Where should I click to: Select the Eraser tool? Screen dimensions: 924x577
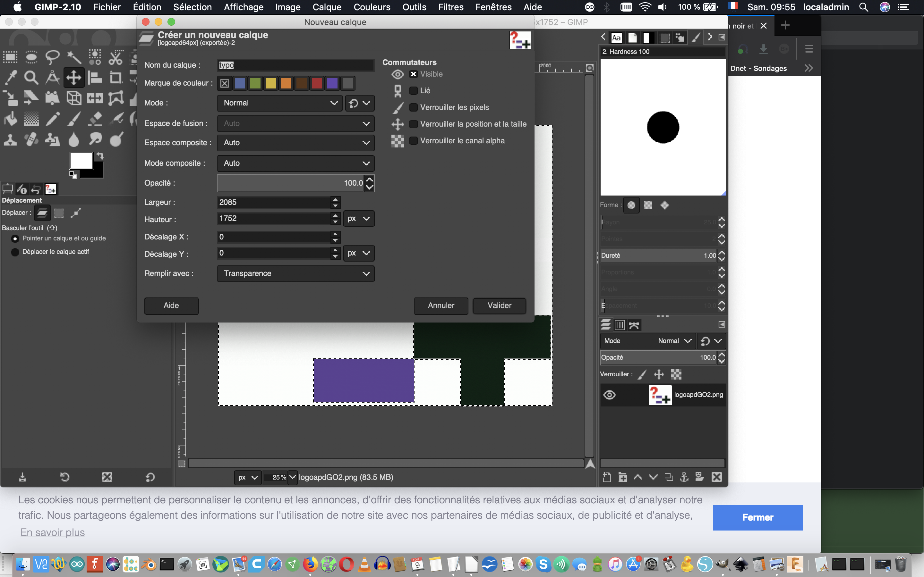point(95,119)
